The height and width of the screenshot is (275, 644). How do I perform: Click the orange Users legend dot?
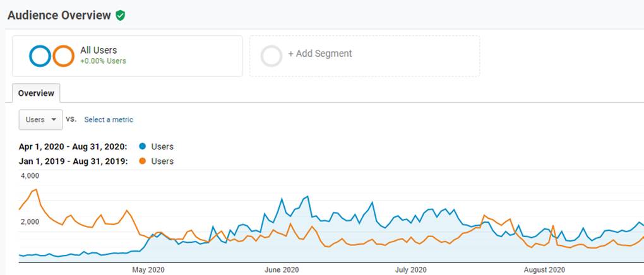[141, 161]
